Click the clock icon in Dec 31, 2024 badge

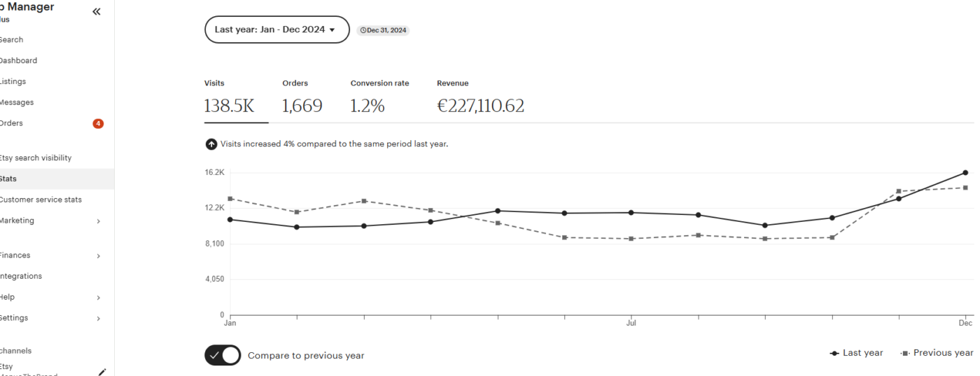pyautogui.click(x=363, y=31)
